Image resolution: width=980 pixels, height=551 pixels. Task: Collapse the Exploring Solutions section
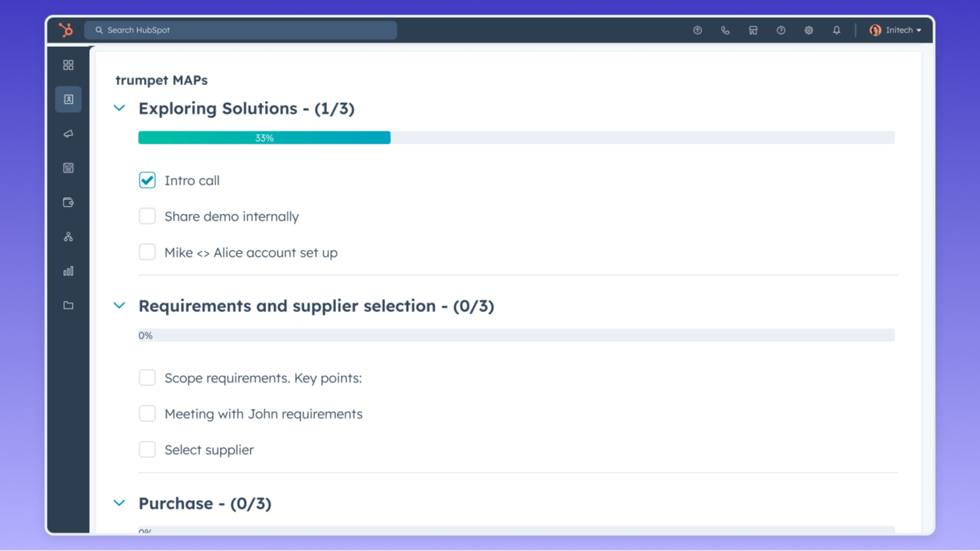pyautogui.click(x=120, y=108)
